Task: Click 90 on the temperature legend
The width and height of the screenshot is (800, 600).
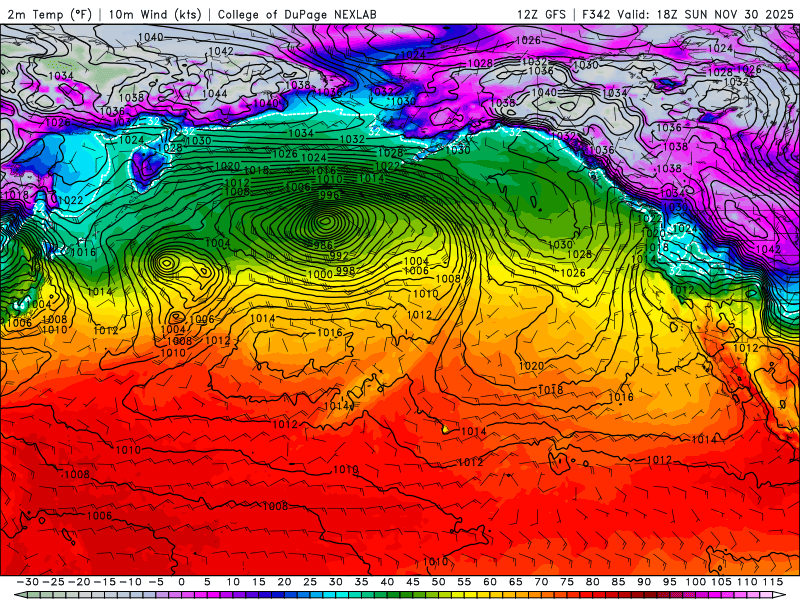Action: pos(644,582)
